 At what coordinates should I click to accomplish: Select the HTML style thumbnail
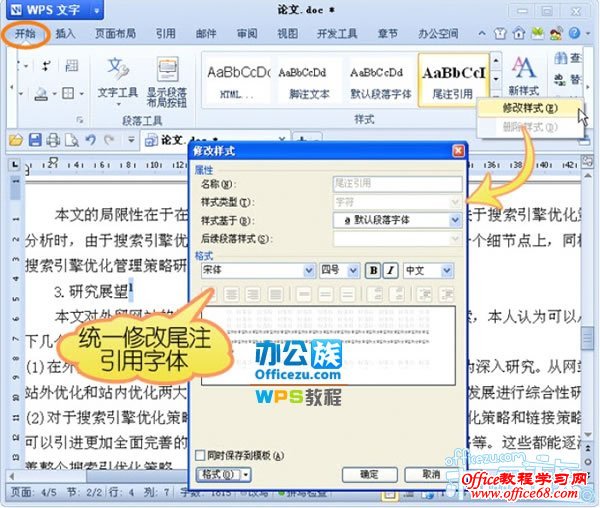click(236, 80)
